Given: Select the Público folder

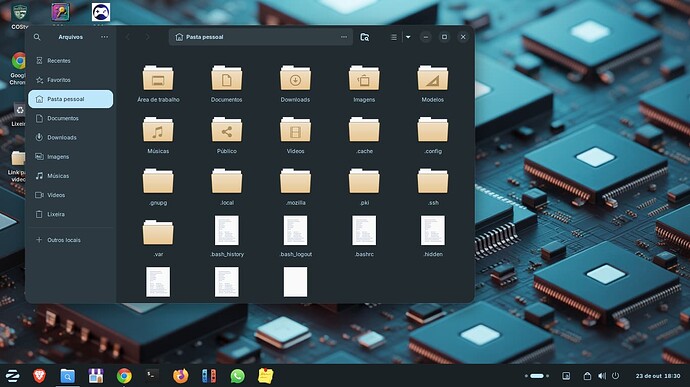Looking at the screenshot, I should [x=227, y=135].
